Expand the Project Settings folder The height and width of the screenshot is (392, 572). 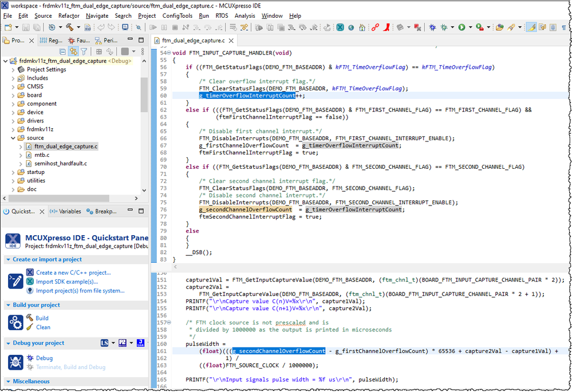pos(14,69)
